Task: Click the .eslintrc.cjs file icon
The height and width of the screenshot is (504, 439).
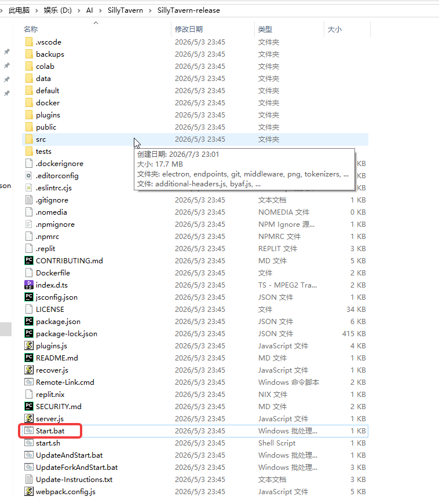Action: click(29, 187)
